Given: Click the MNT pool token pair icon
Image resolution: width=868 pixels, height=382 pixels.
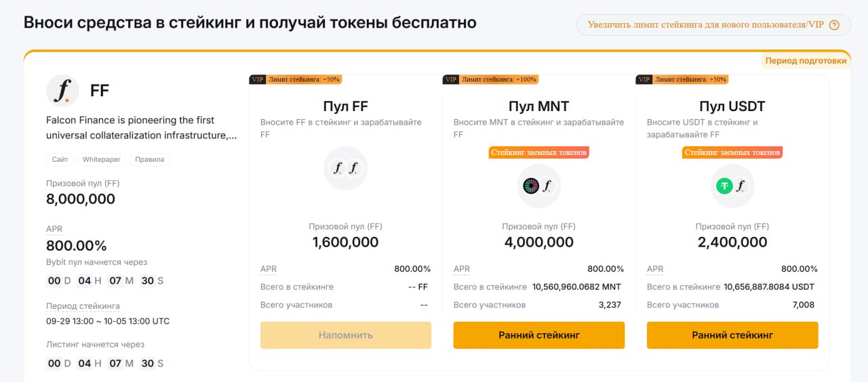Looking at the screenshot, I should 539,186.
